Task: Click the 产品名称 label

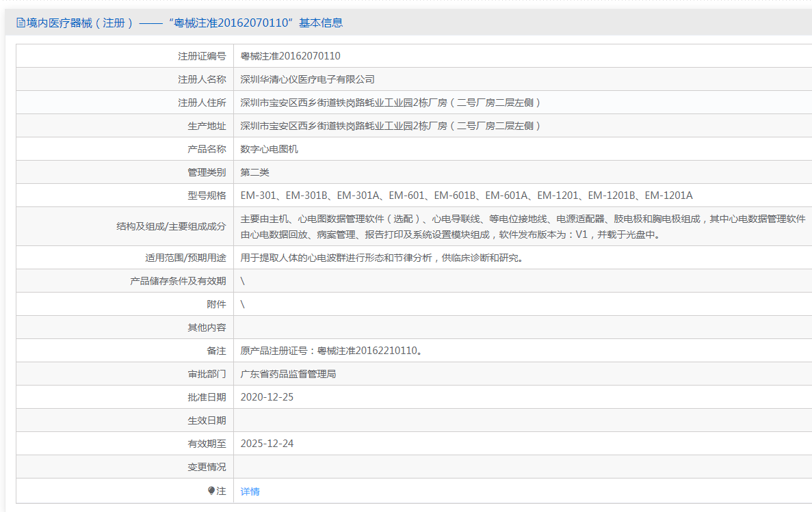Action: click(207, 149)
